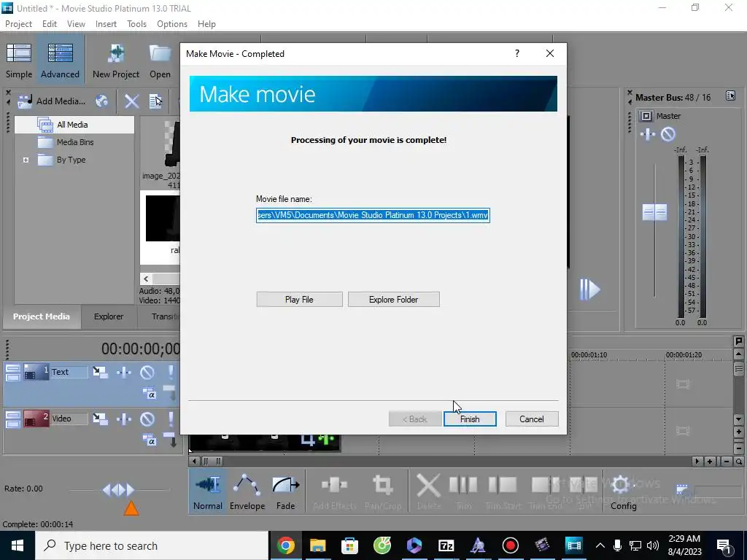
Task: Click Play File in Make Movie dialog
Action: [x=299, y=300]
